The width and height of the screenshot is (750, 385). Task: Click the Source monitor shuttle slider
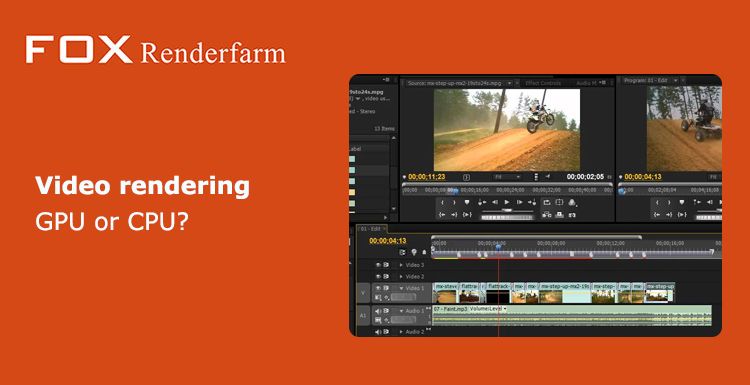point(507,210)
